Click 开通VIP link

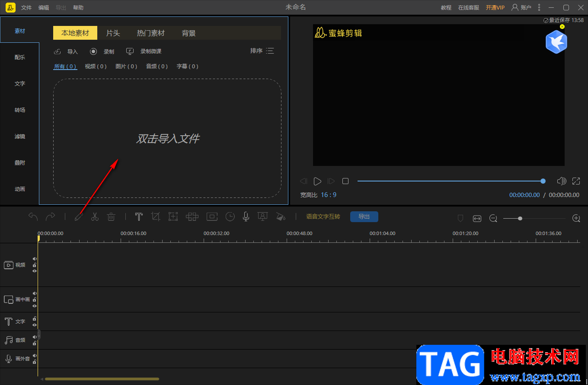495,8
